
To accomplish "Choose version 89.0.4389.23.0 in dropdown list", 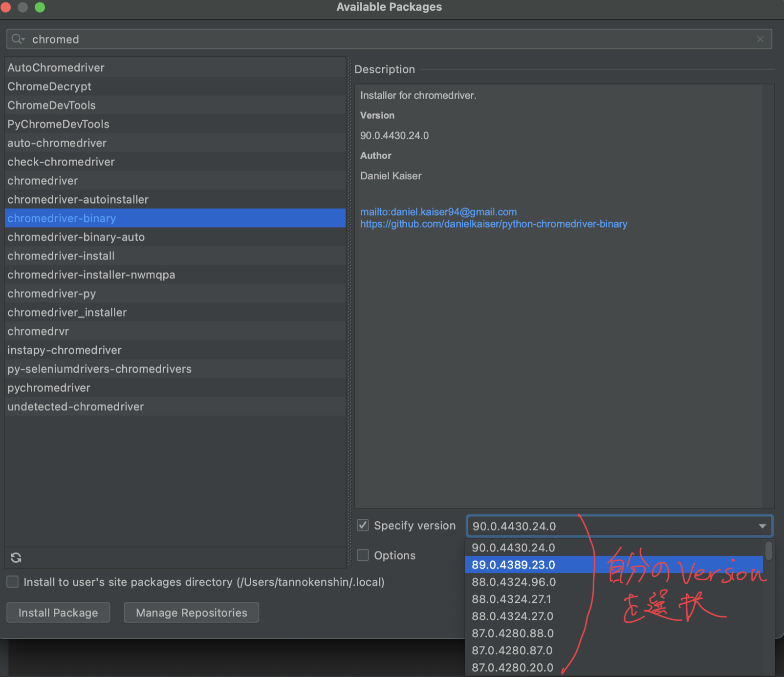I will [614, 565].
